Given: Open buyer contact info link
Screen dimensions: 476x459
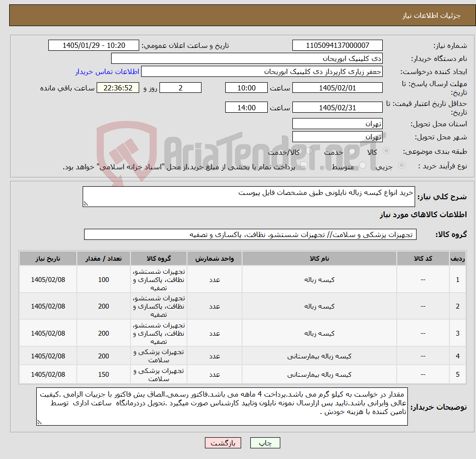Looking at the screenshot, I should [107, 72].
